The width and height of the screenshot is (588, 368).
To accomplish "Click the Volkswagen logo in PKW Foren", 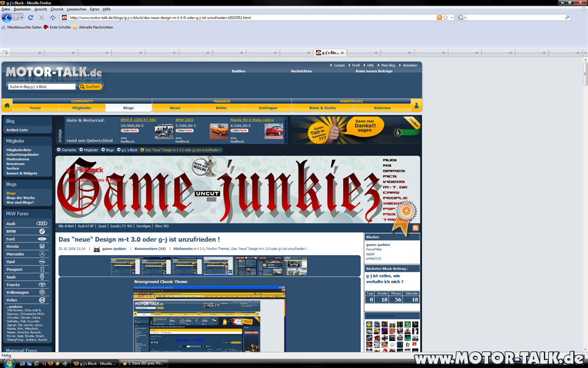I will [x=42, y=292].
